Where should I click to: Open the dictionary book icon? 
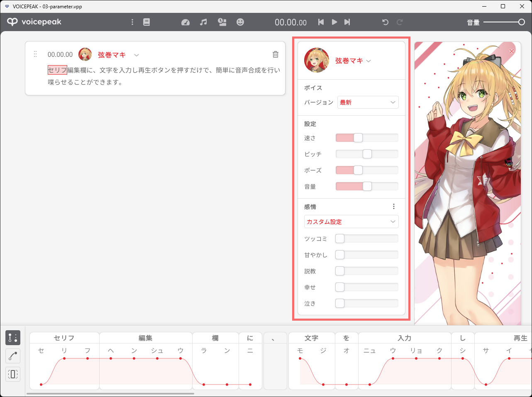(146, 22)
